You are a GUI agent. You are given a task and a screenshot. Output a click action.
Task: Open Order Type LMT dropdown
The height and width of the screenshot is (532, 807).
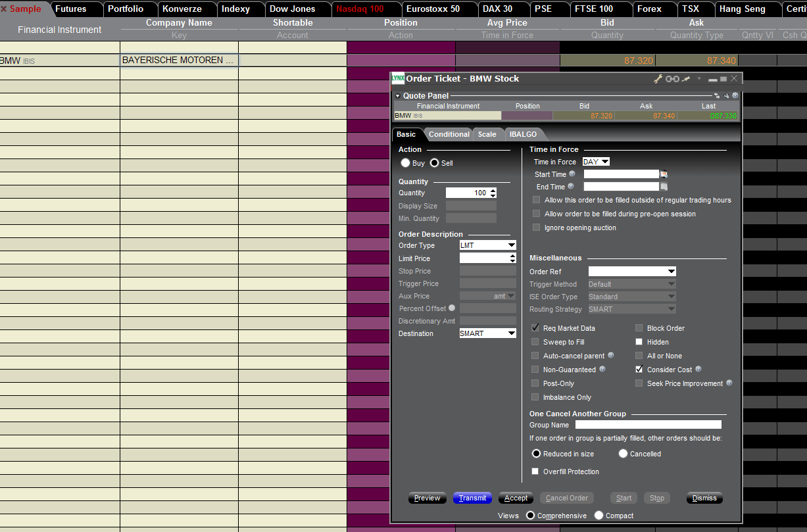tap(487, 245)
